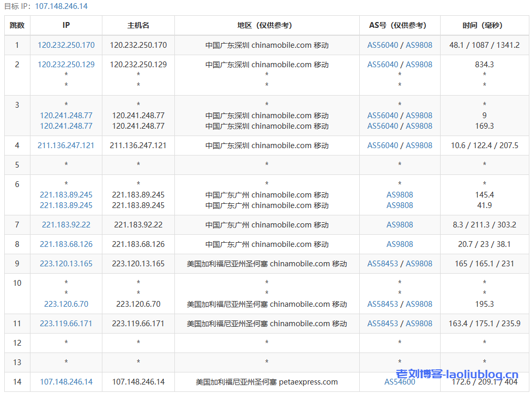
Task: Click IP link 223.119.66.171 in hop 11
Action: pos(66,324)
